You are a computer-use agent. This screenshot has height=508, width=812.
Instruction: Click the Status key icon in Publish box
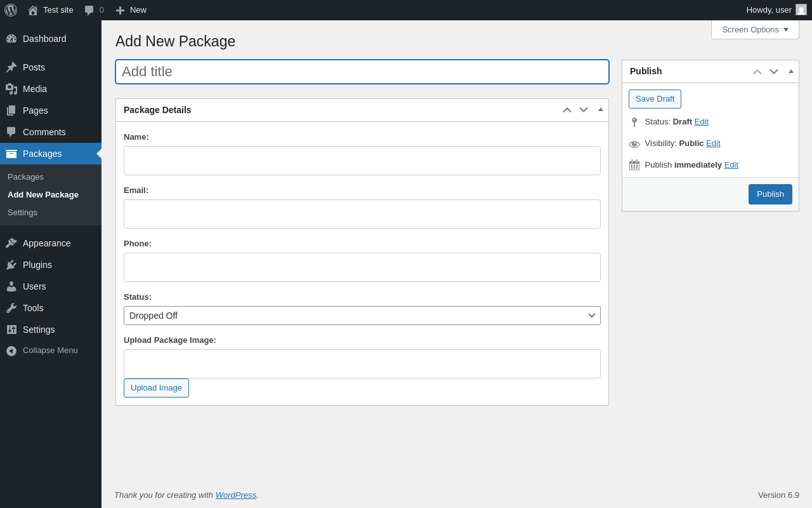634,123
